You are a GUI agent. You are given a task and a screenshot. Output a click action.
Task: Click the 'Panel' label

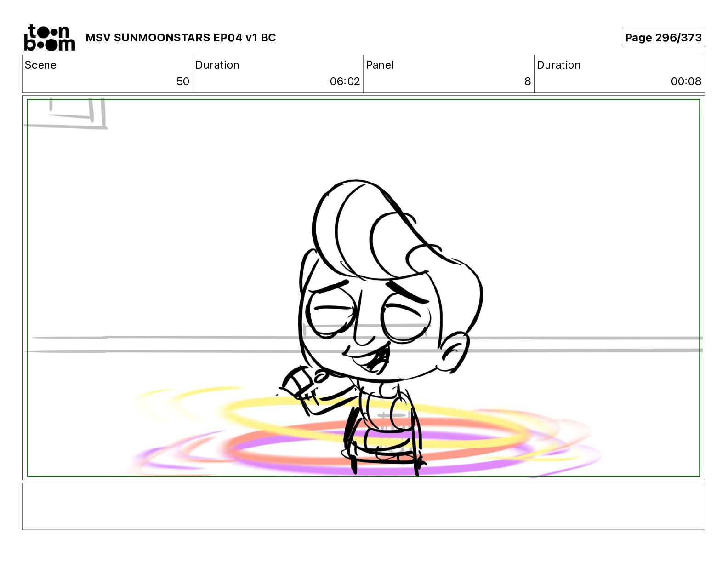[x=380, y=65]
